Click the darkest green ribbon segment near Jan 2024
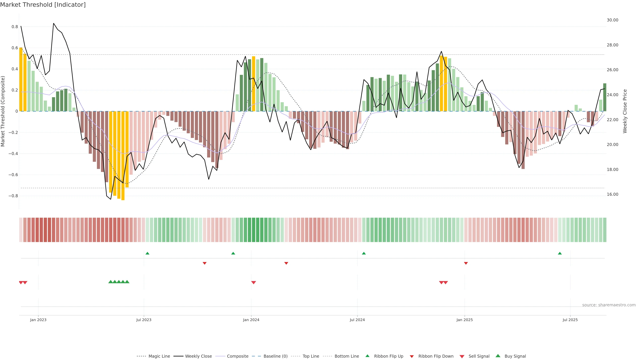Viewport: 644px width, 362px height. (x=254, y=230)
